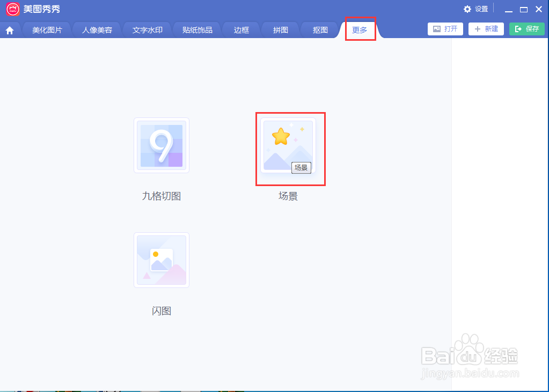Viewport: 549px width, 392px height.
Task: Click the export icon on 保存 button
Action: coord(518,29)
